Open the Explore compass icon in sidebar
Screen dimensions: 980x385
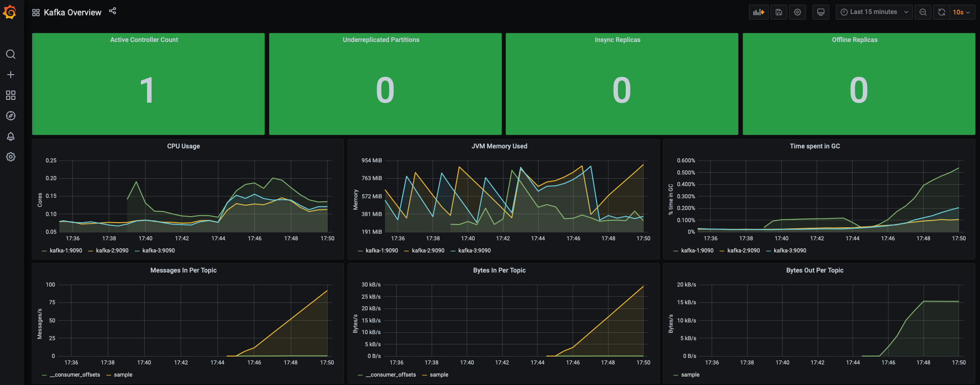point(11,116)
